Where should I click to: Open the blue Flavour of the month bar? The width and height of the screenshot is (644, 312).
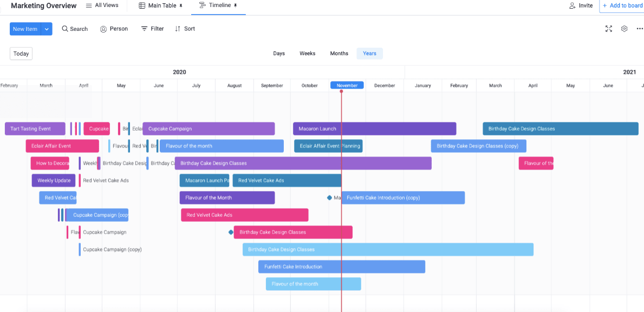point(222,146)
